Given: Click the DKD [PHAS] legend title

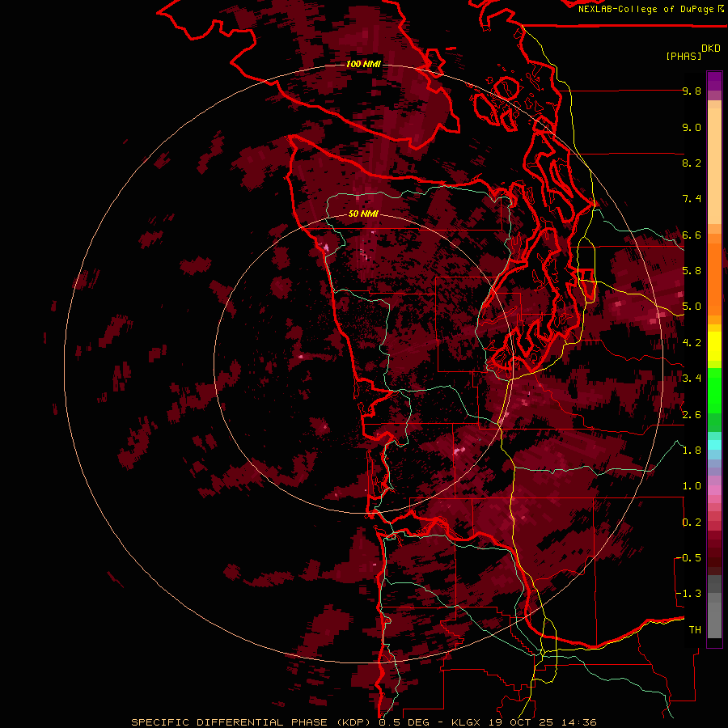Looking at the screenshot, I should (x=692, y=52).
